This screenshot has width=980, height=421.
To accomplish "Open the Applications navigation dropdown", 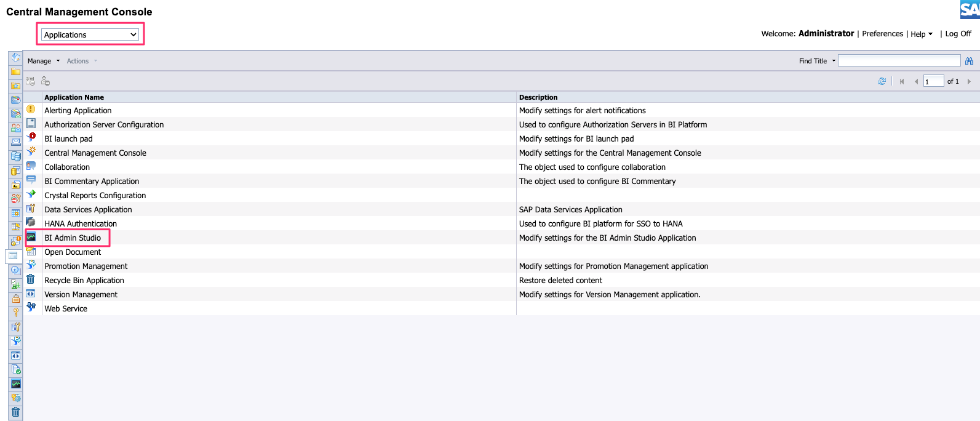I will [90, 34].
